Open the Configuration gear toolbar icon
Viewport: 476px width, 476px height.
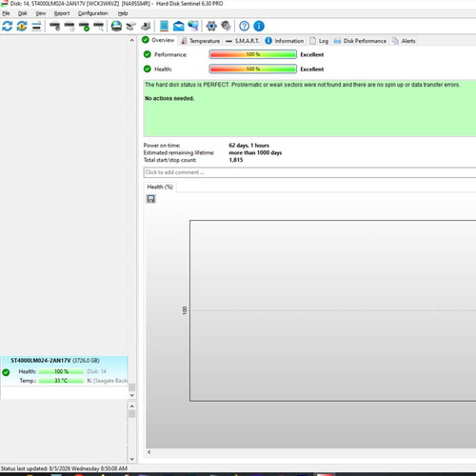(211, 26)
